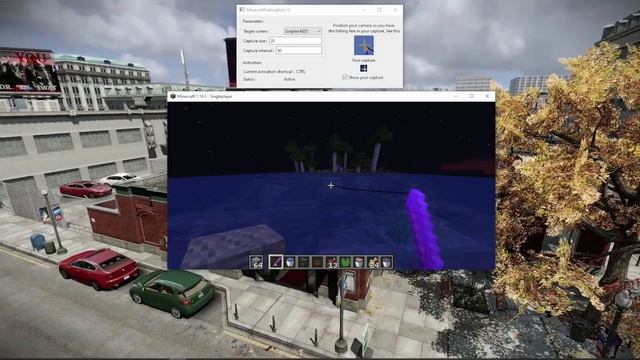640x360 pixels.
Task: Click the Capture size input field
Action: [x=296, y=41]
